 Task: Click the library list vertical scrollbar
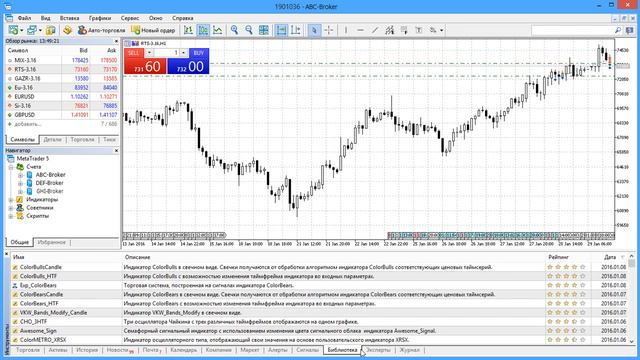coord(631,299)
